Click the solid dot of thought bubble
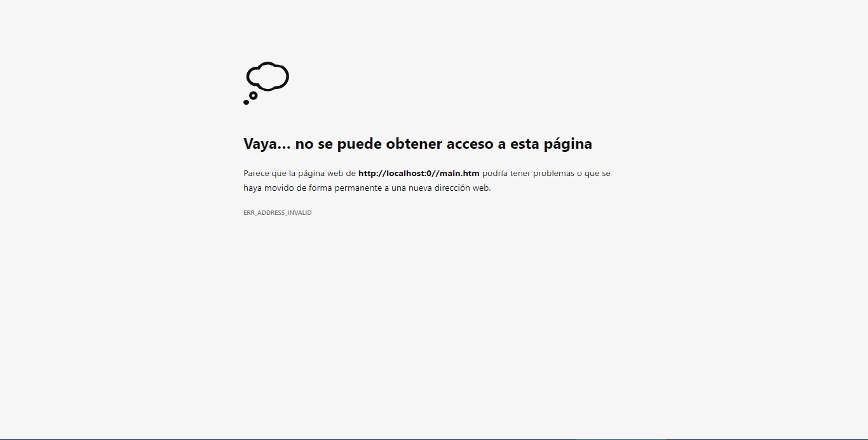 pos(246,102)
